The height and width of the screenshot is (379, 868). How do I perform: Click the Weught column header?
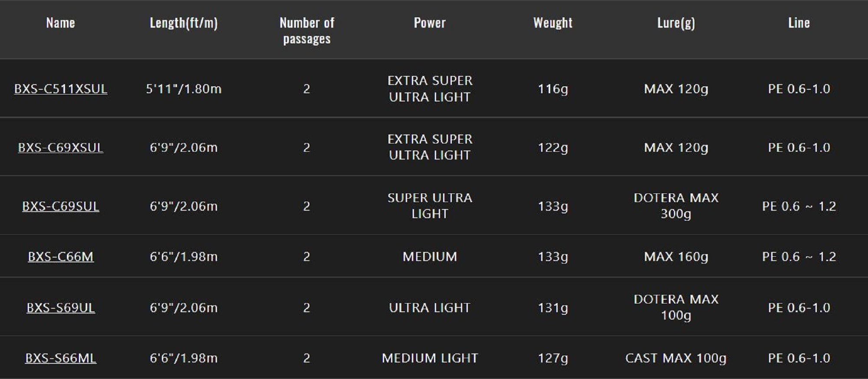point(553,23)
